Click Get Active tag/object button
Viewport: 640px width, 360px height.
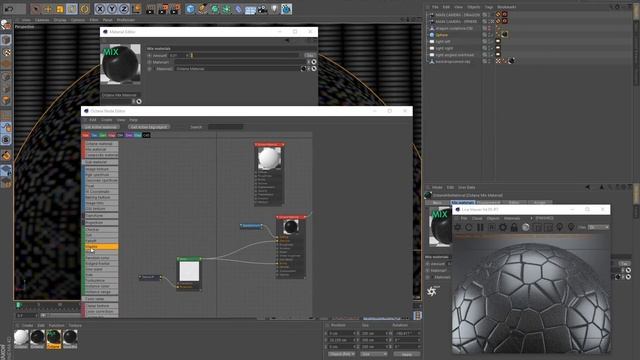point(149,127)
